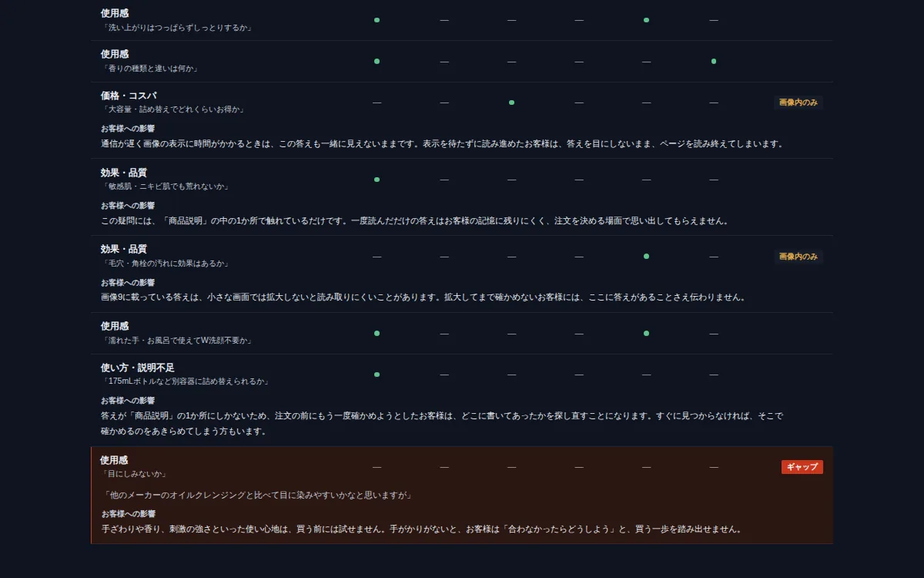Image resolution: width=924 pixels, height=578 pixels.
Task: Click the impact text starting 答えが「商品説明」の1か所に
Action: (x=442, y=424)
